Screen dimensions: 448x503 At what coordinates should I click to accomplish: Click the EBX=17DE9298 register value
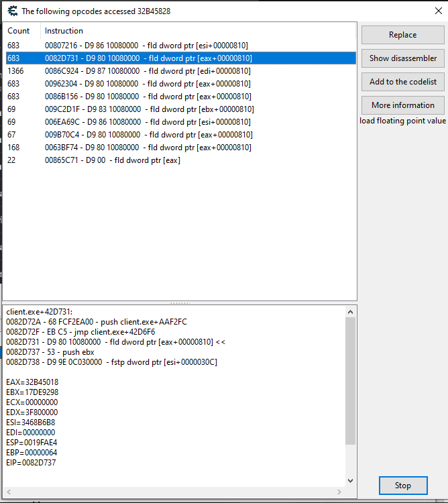[32, 392]
